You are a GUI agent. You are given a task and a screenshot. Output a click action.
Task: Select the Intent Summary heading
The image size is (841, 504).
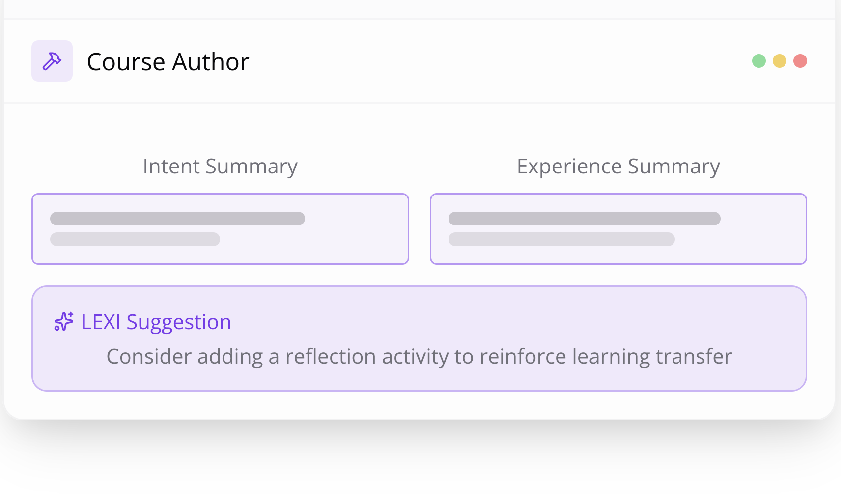click(220, 167)
